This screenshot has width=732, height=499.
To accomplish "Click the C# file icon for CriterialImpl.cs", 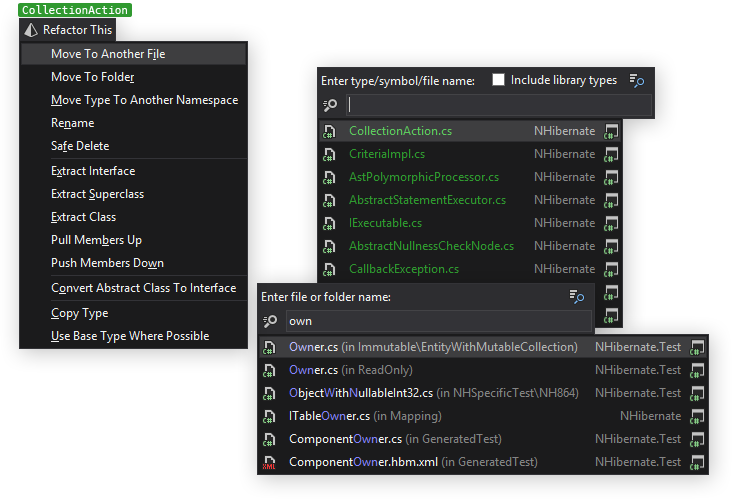I will click(x=329, y=154).
